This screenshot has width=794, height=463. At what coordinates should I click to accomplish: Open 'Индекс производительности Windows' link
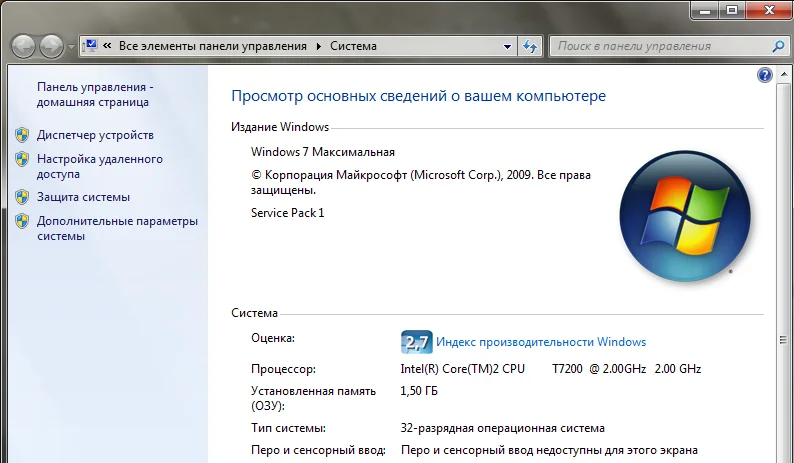pos(541,342)
